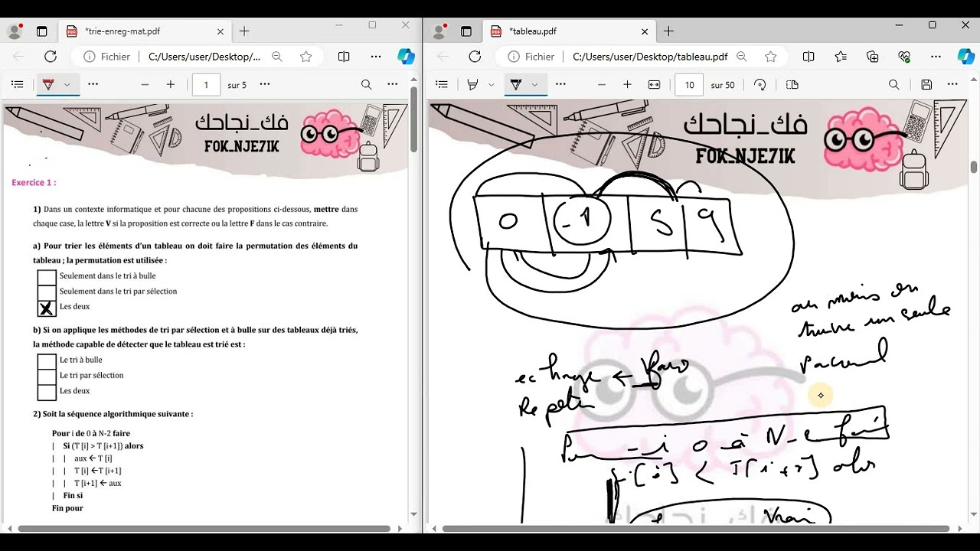
Task: Open tab actions menu in tableau window
Action: tap(466, 31)
